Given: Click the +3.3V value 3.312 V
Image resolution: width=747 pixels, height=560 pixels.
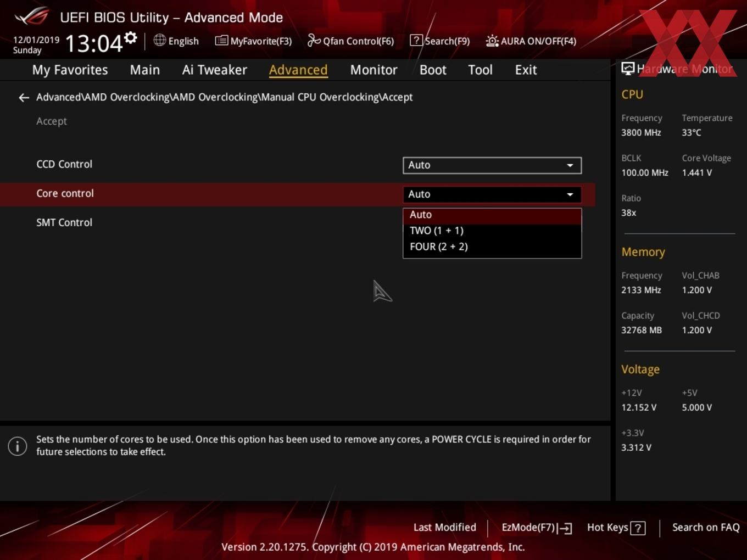Looking at the screenshot, I should click(636, 447).
